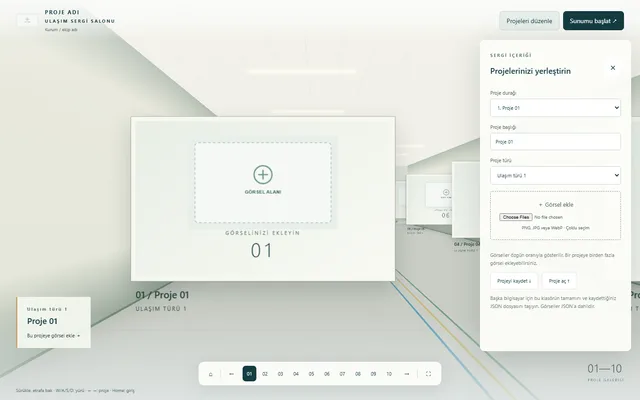Click the plus icon in Görsel Alanı

[x=263, y=175]
